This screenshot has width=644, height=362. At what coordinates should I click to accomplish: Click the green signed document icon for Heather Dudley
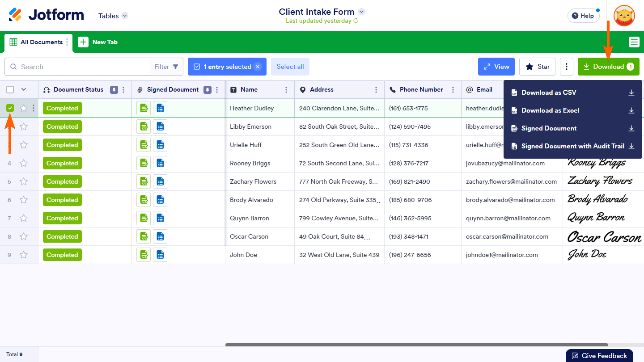click(x=144, y=108)
